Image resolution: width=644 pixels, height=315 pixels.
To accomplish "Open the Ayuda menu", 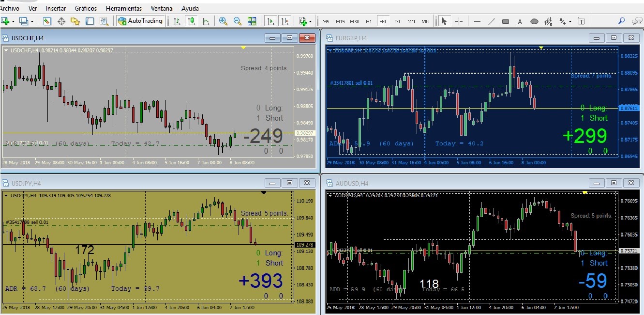I will click(190, 8).
